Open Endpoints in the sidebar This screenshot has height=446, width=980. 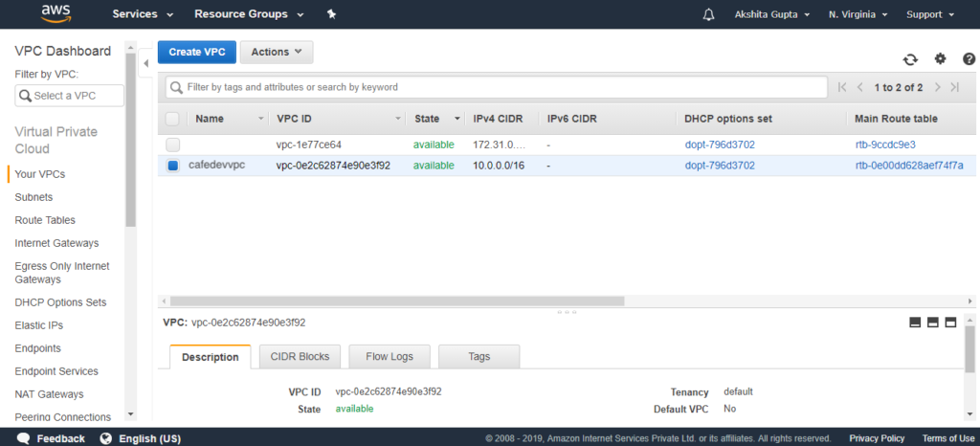point(37,348)
